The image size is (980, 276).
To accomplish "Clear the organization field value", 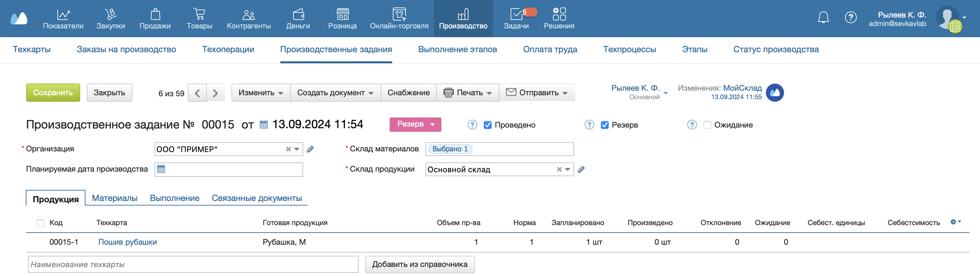I will coord(289,149).
